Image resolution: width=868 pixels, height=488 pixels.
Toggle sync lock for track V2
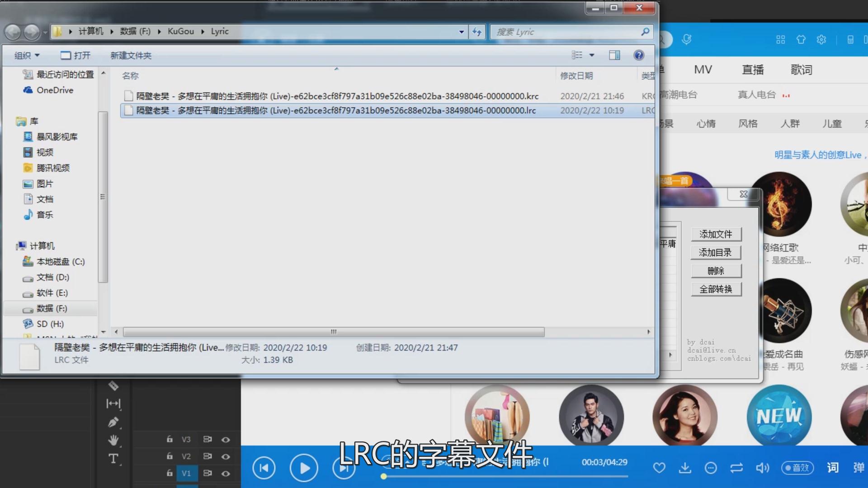(208, 456)
